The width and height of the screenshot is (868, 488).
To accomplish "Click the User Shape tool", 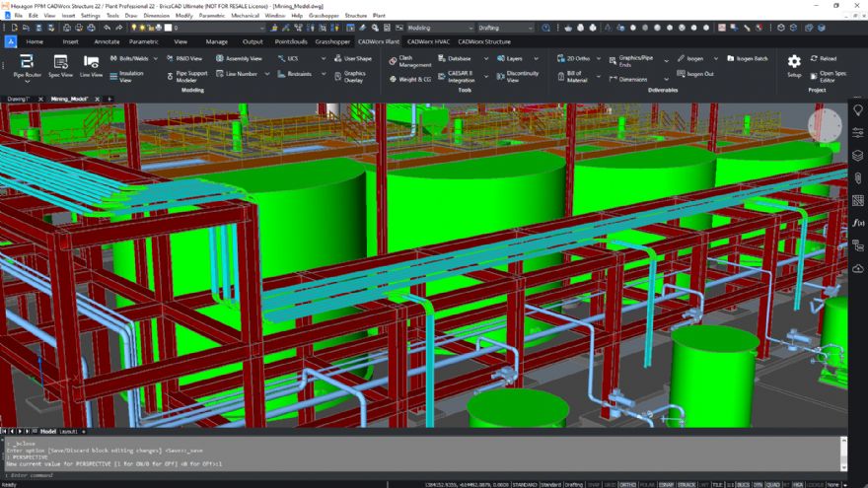I will pyautogui.click(x=353, y=58).
